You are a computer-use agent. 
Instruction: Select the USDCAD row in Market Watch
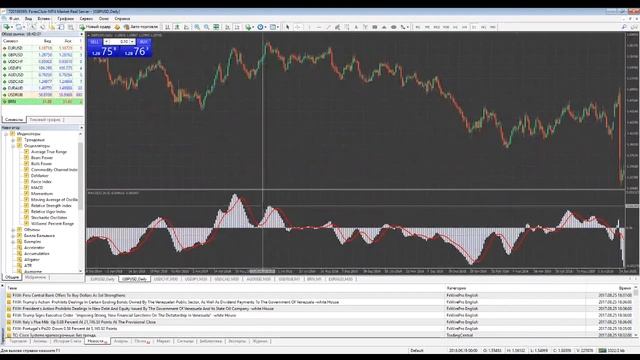pyautogui.click(x=42, y=82)
